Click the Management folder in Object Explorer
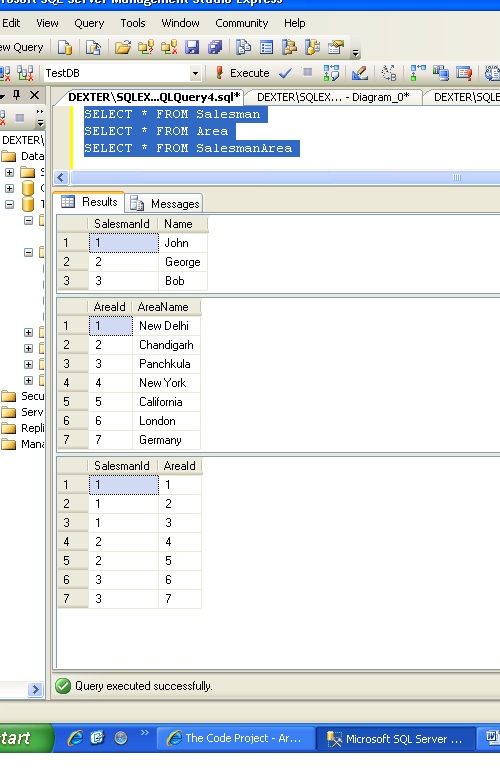 point(23,444)
